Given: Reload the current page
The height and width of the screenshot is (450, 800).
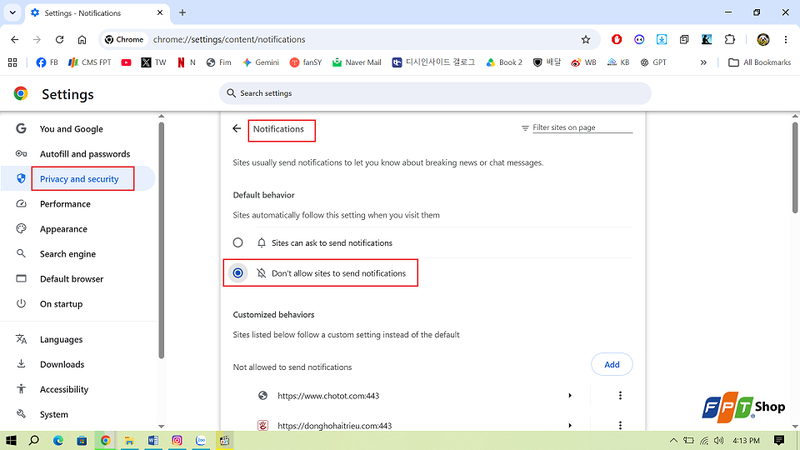Looking at the screenshot, I should 60,39.
